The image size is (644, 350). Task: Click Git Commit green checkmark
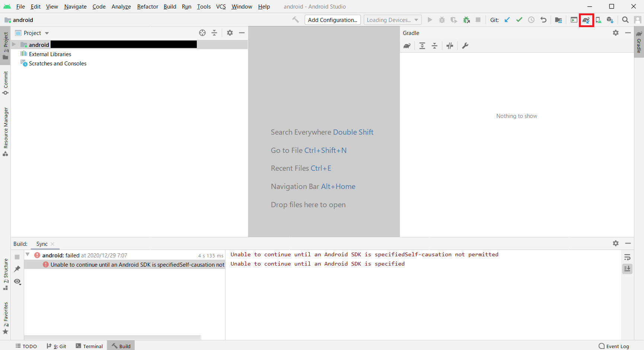[x=519, y=20]
